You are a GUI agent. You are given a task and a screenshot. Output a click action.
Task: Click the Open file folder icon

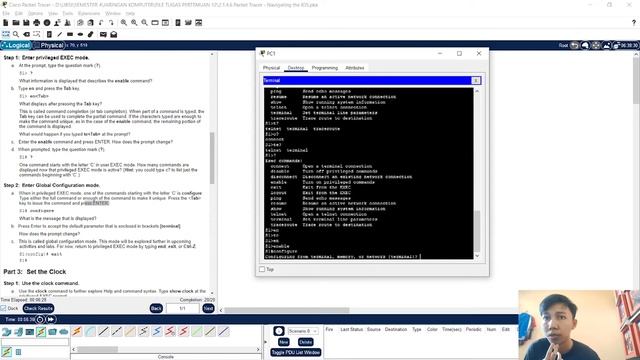click(16, 23)
